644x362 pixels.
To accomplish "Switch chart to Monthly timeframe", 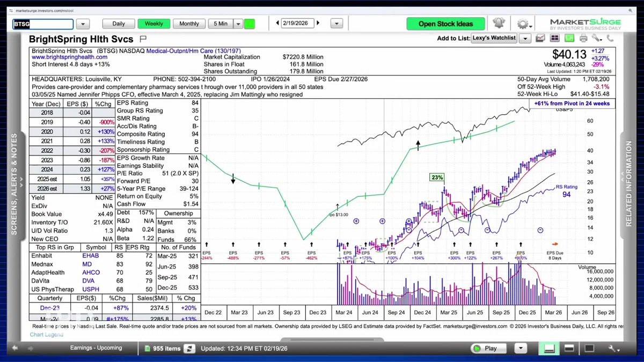I will point(189,24).
